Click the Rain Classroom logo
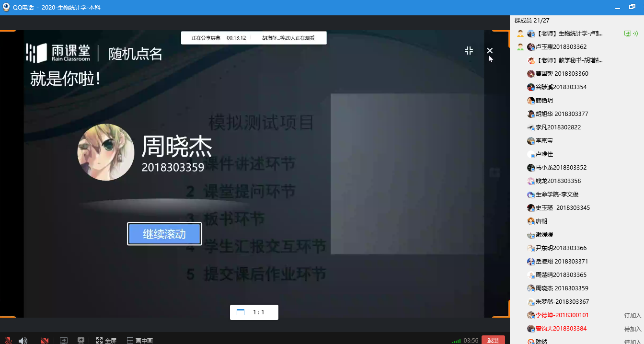644x344 pixels. [58, 53]
